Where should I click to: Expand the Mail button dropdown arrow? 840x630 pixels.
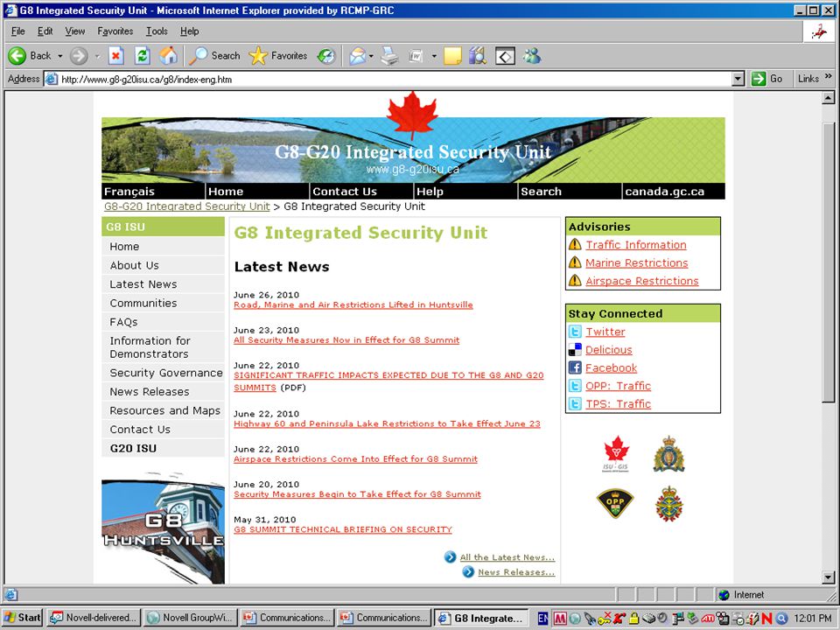[x=371, y=56]
